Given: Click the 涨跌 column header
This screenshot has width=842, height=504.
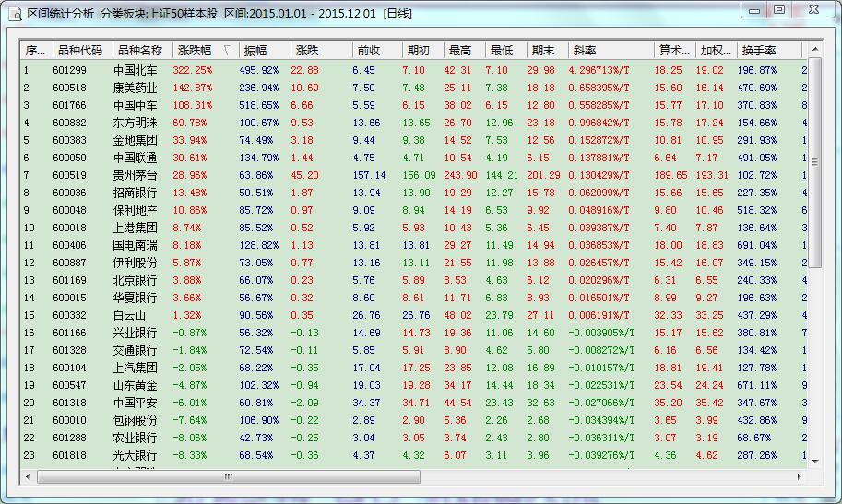Looking at the screenshot, I should pos(321,51).
